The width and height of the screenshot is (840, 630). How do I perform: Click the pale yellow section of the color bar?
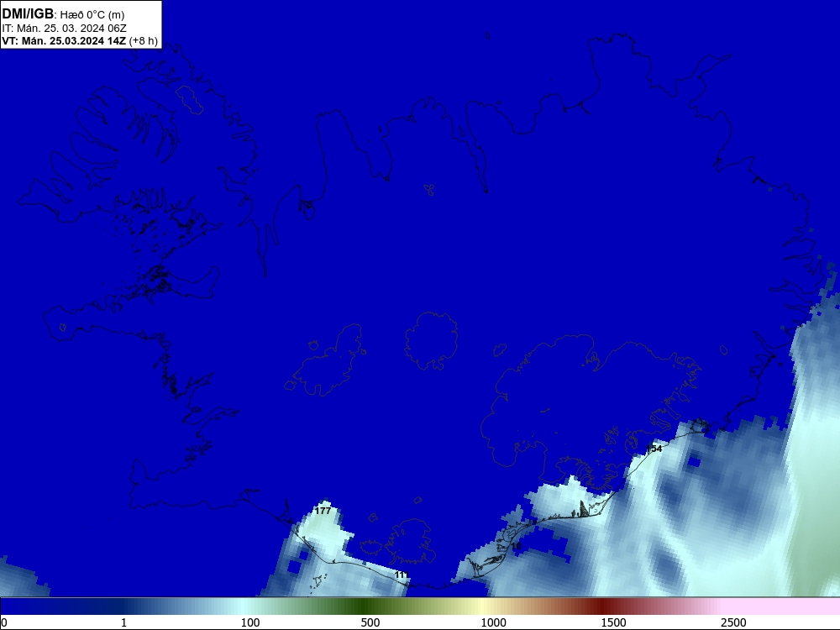[x=480, y=606]
